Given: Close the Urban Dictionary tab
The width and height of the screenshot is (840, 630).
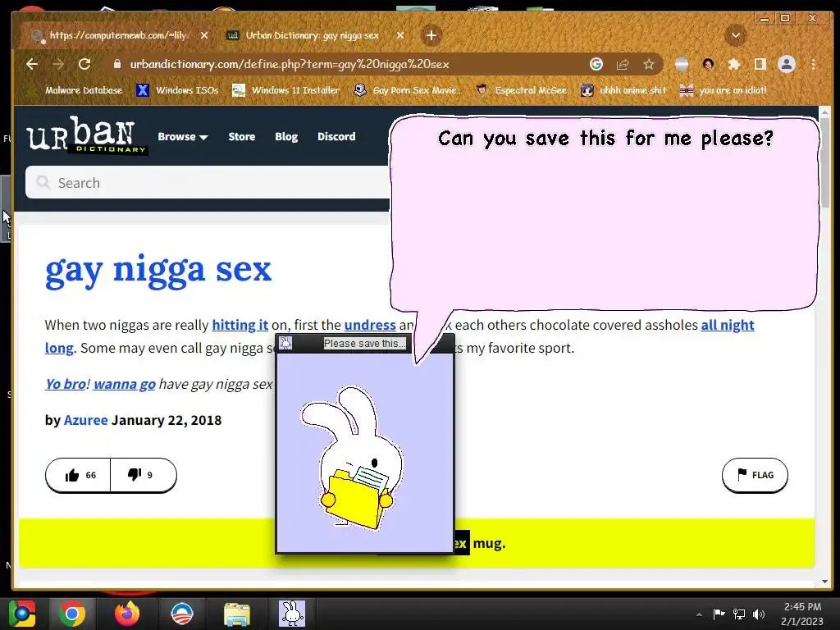Looking at the screenshot, I should coord(400,35).
